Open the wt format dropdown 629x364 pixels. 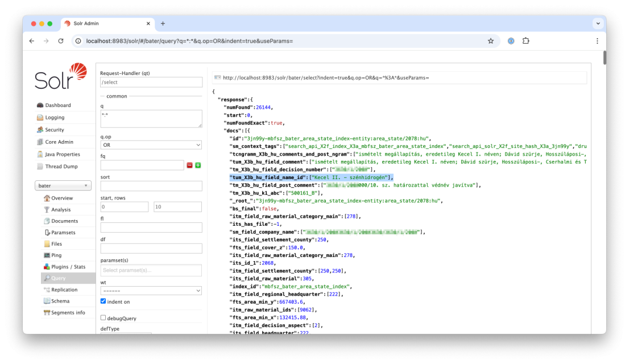[x=151, y=291]
